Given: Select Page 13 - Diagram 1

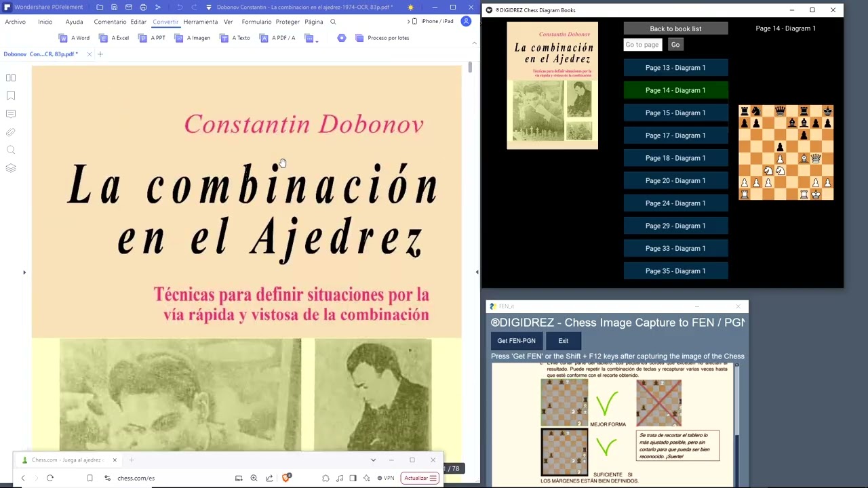Looking at the screenshot, I should coord(676,68).
